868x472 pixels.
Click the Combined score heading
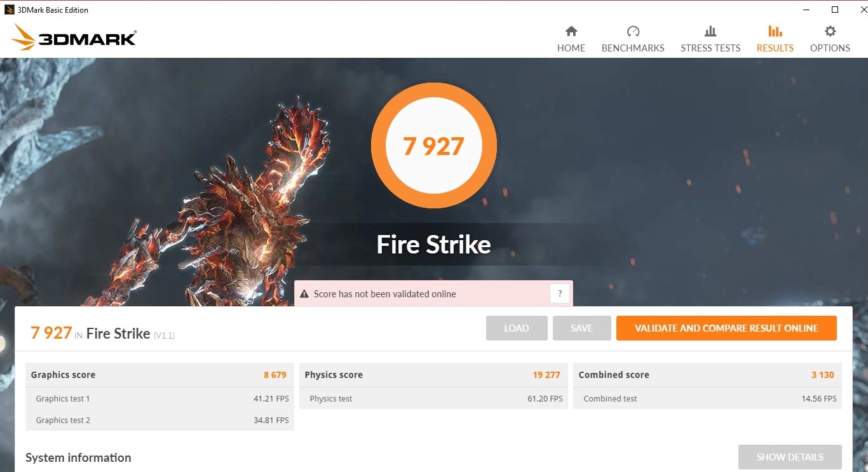click(614, 375)
